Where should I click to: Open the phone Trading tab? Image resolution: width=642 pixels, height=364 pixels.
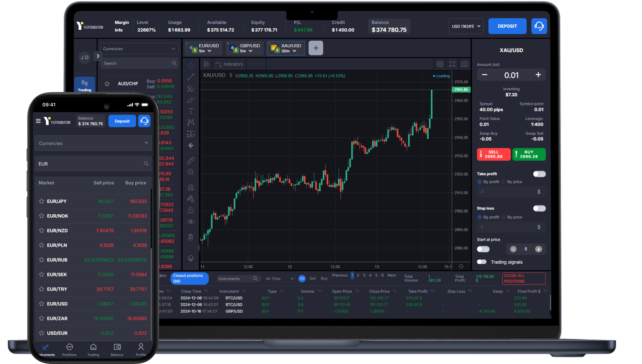[93, 350]
